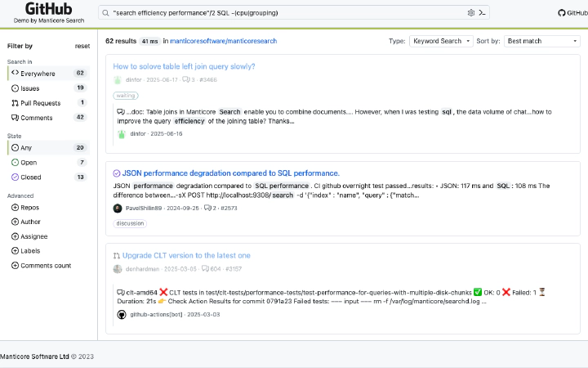Reset all filters
This screenshot has width=588, height=368.
[82, 46]
